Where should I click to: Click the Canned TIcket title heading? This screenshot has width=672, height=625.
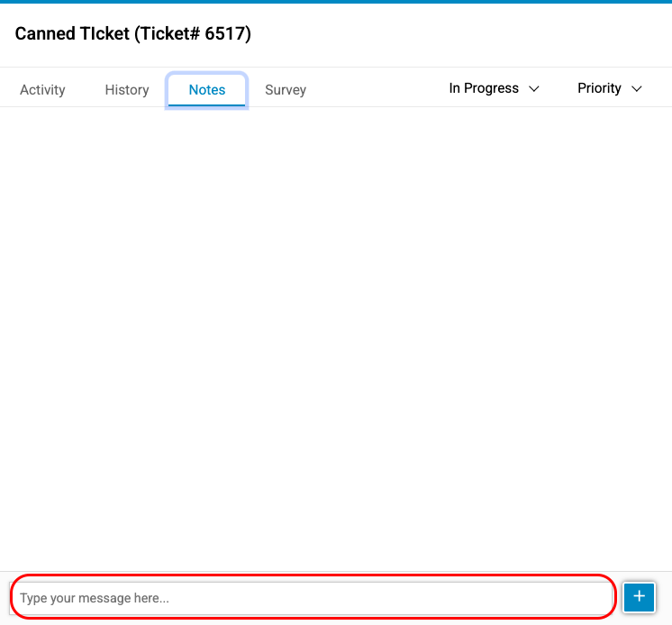tap(132, 34)
